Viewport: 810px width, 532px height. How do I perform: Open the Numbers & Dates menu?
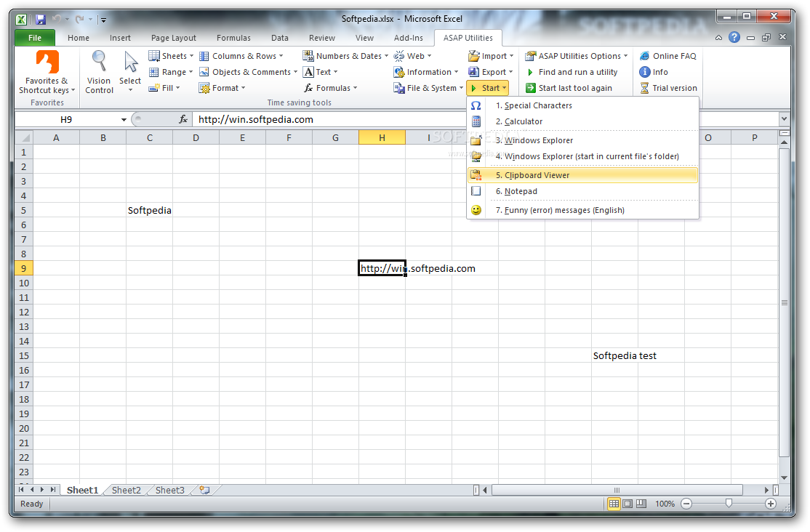point(345,56)
